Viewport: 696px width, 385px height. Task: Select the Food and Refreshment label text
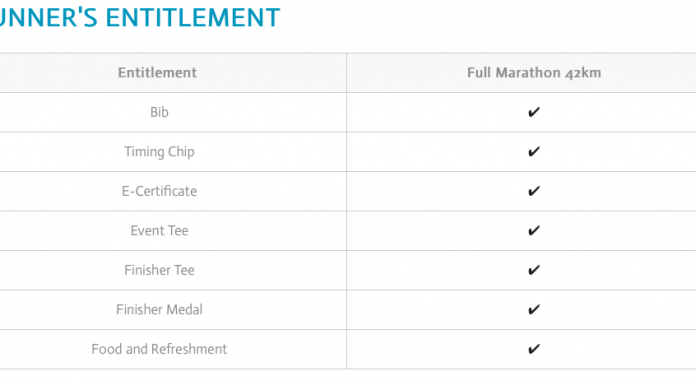159,349
